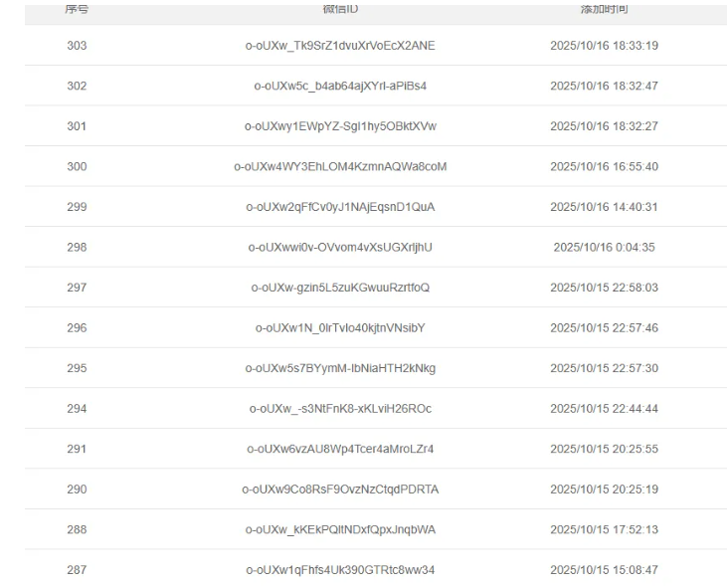
Task: Click WeChat ID o-oUXw1qFhfs4Uk390GTRtc8ww34
Action: 340,570
